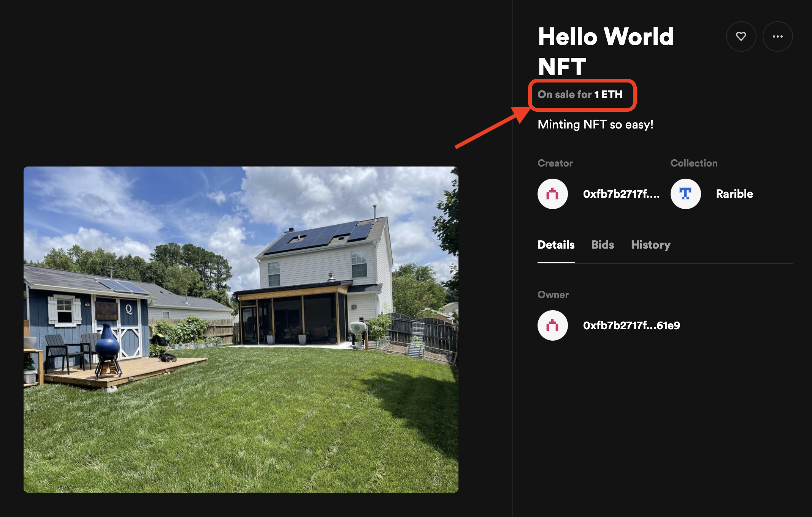Open owner address 0xfb7b2717f...61e9 link
Image resolution: width=812 pixels, height=517 pixels.
631,325
